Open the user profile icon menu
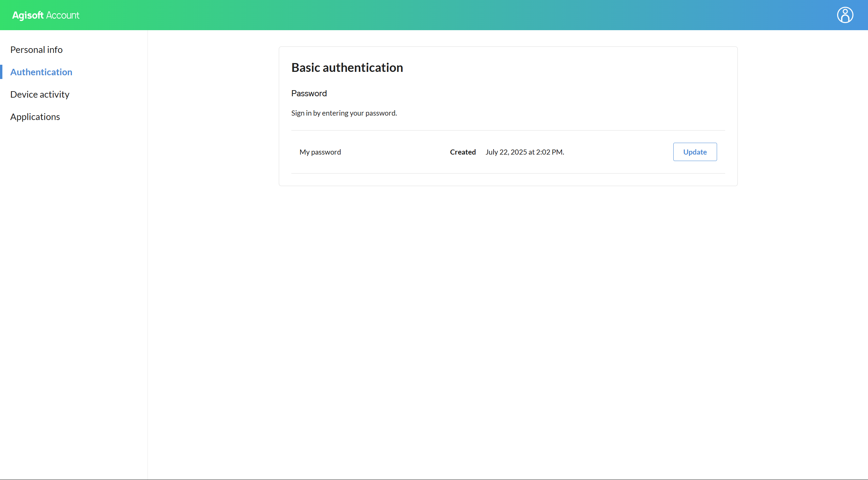Viewport: 868px width, 480px height. coord(845,15)
